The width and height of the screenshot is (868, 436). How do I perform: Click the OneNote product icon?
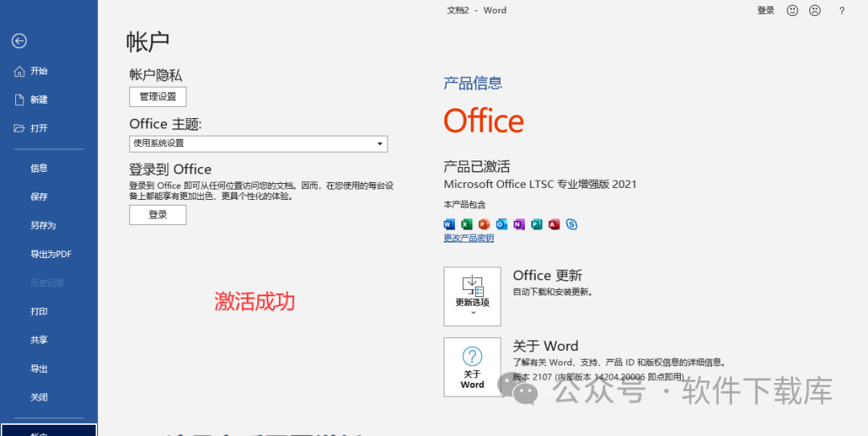tap(518, 224)
